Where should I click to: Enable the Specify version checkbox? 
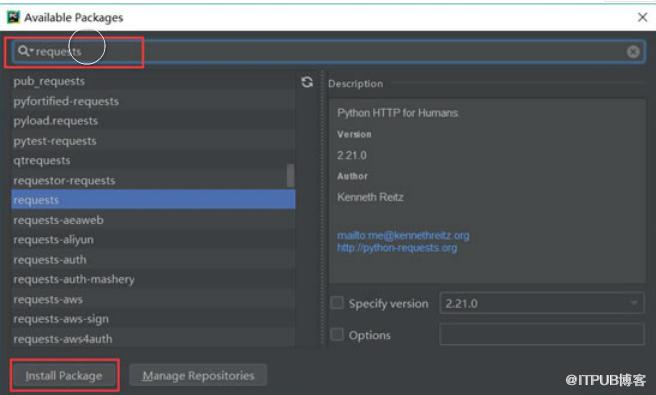(337, 303)
